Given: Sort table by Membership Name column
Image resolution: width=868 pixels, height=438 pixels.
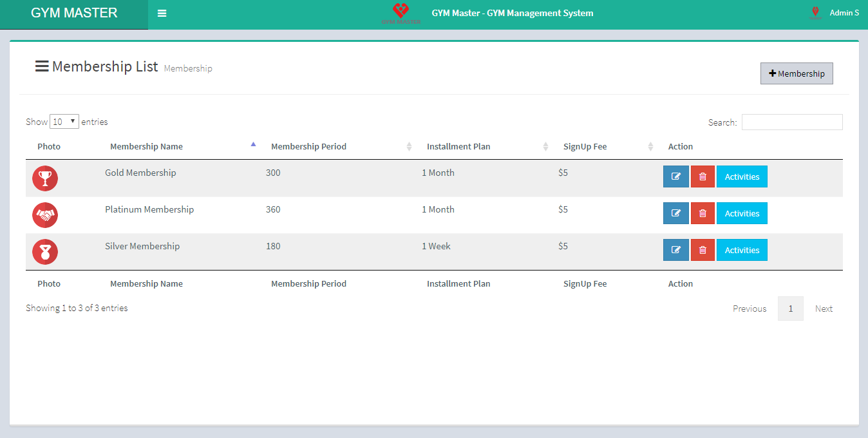Looking at the screenshot, I should point(146,147).
